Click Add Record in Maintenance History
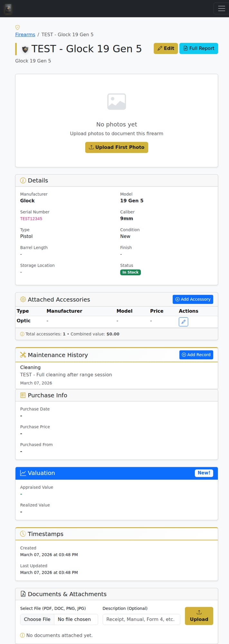Viewport: 229px width, 644px height. tap(196, 355)
